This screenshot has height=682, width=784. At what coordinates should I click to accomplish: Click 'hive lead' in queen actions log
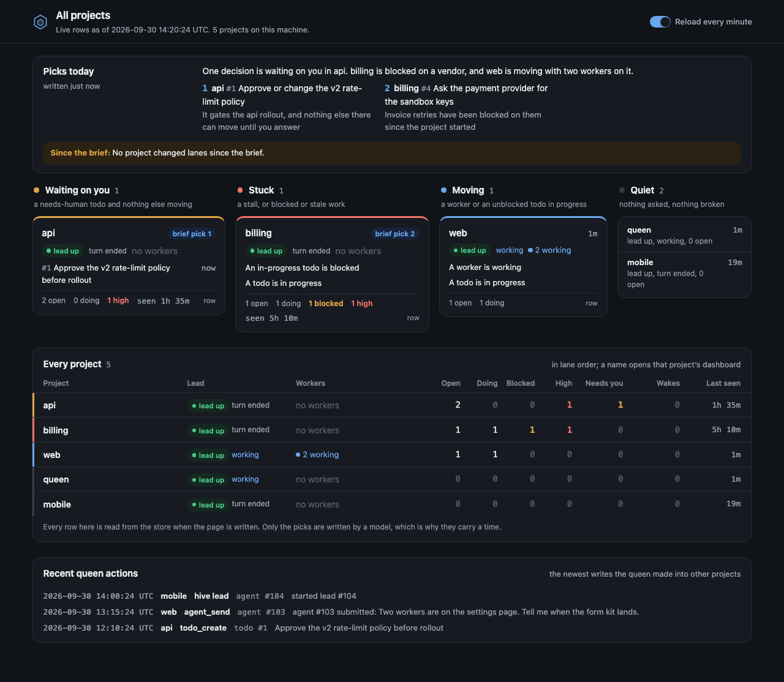211,596
